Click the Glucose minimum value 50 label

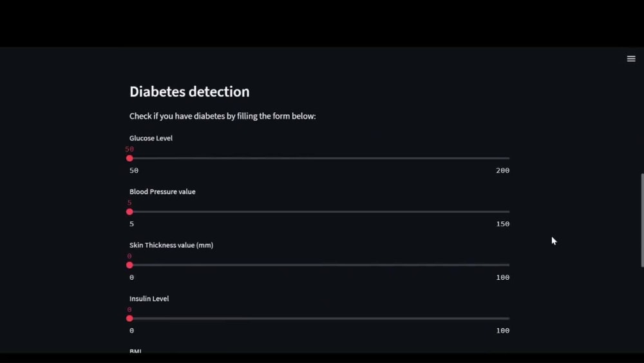point(134,170)
